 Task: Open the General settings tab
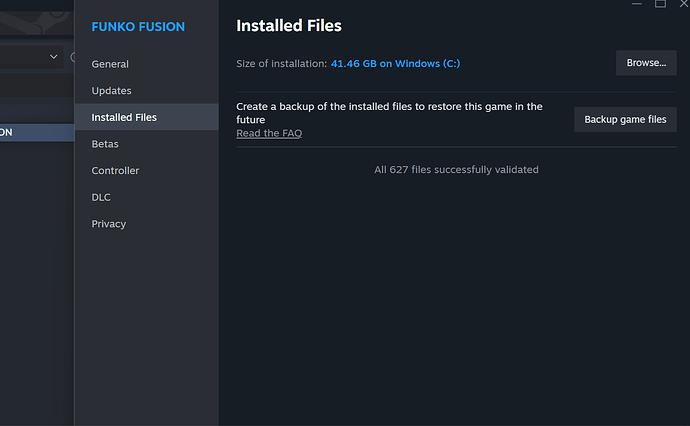[x=110, y=64]
